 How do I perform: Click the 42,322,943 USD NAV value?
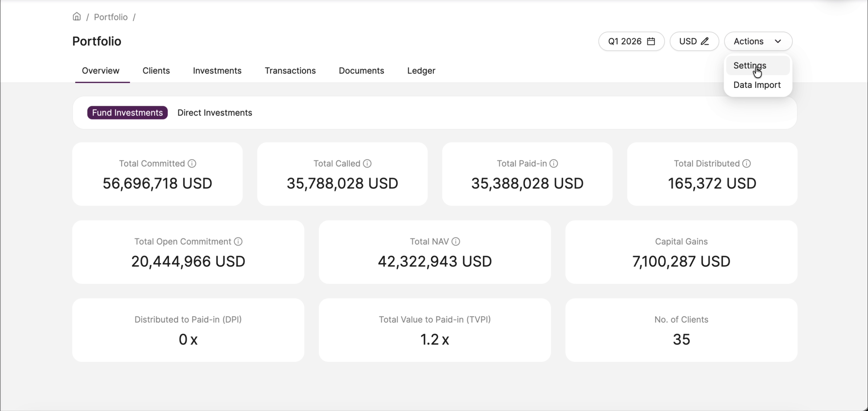coord(435,261)
